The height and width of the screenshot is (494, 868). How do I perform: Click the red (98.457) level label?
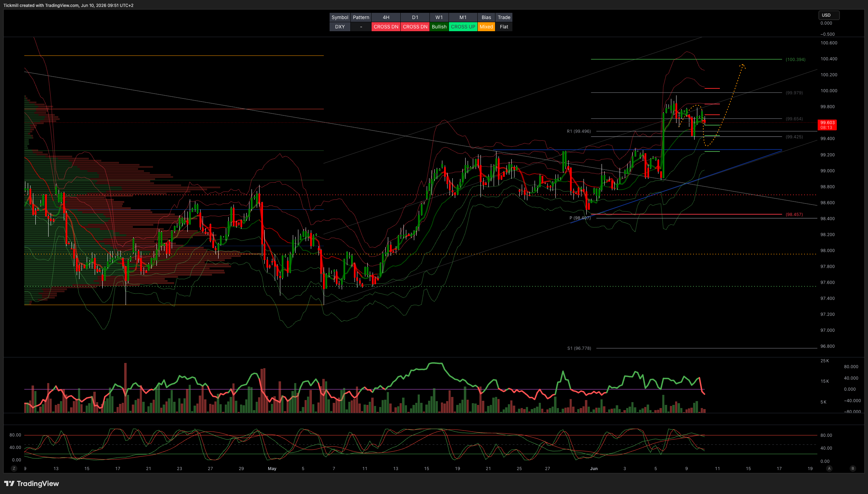(794, 215)
